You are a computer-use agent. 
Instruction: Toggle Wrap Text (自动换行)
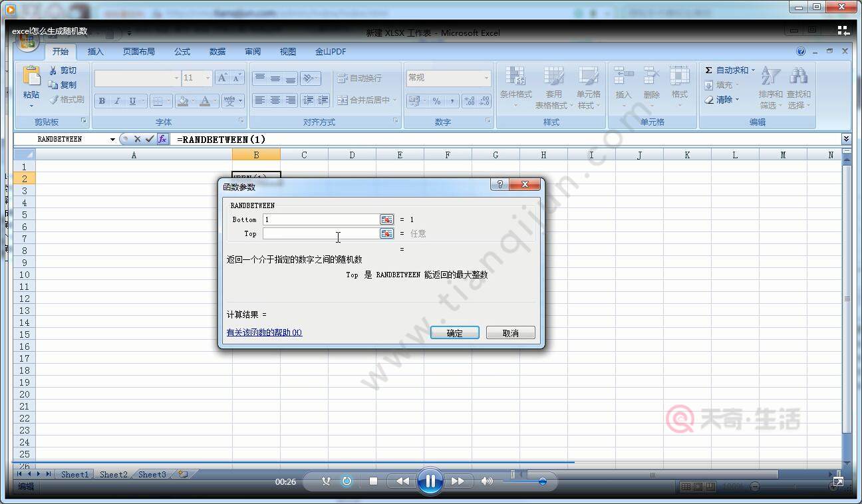pos(360,78)
